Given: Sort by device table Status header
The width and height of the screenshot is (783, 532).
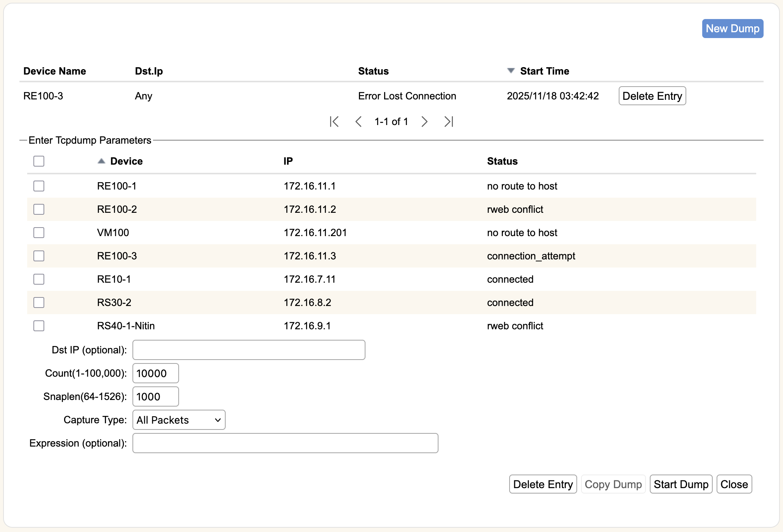Looking at the screenshot, I should click(x=502, y=161).
